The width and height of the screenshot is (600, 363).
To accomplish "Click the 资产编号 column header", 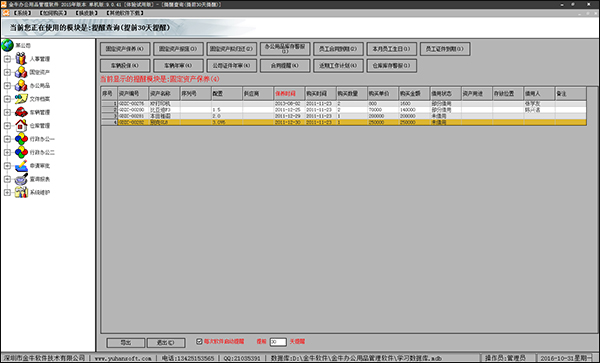I will coord(133,94).
